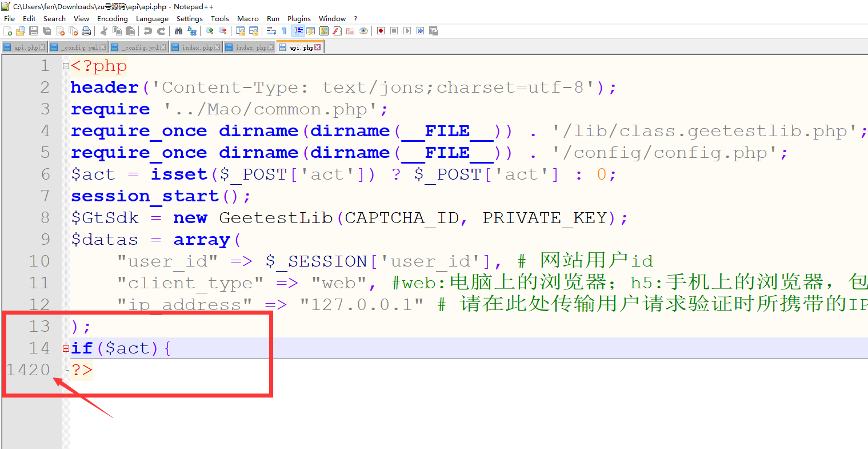Toggle show all characters pilcrow
Viewport: 868px width, 449px height.
[x=284, y=31]
